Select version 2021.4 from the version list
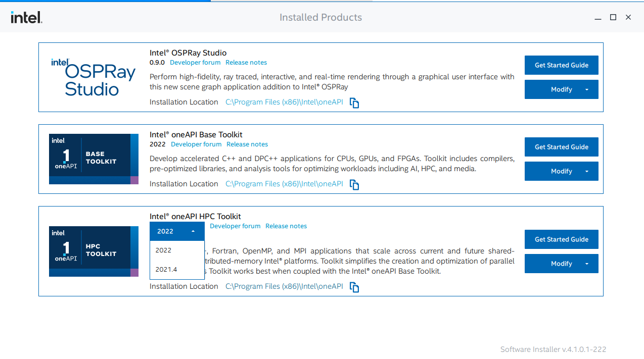Image resolution: width=644 pixels, height=359 pixels. (x=166, y=269)
